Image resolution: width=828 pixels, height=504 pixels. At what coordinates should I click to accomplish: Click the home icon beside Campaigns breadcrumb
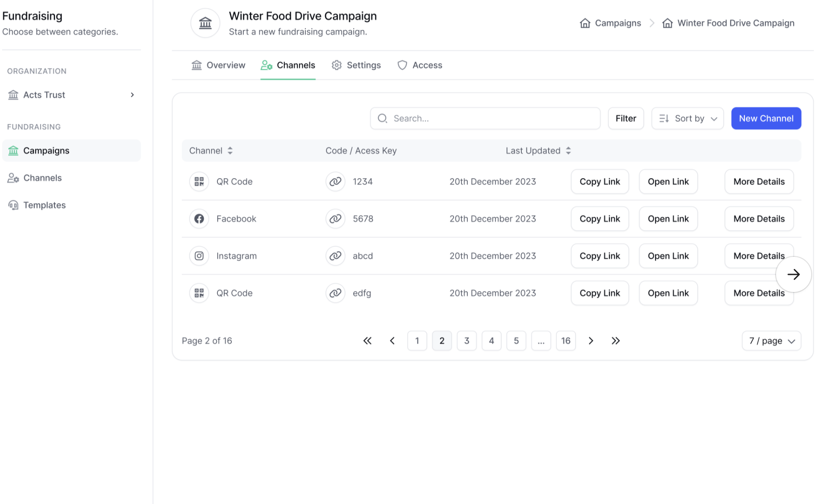[x=585, y=23]
